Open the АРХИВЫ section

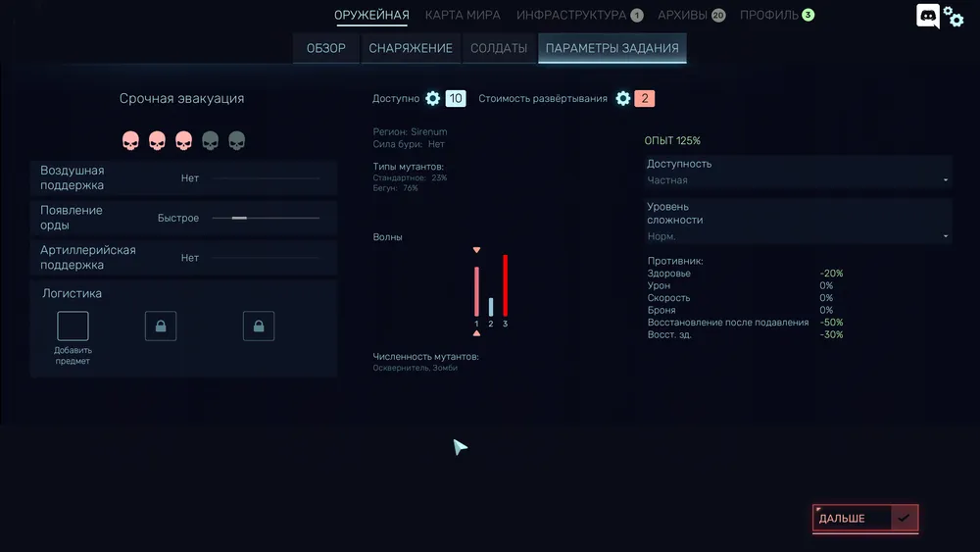682,15
